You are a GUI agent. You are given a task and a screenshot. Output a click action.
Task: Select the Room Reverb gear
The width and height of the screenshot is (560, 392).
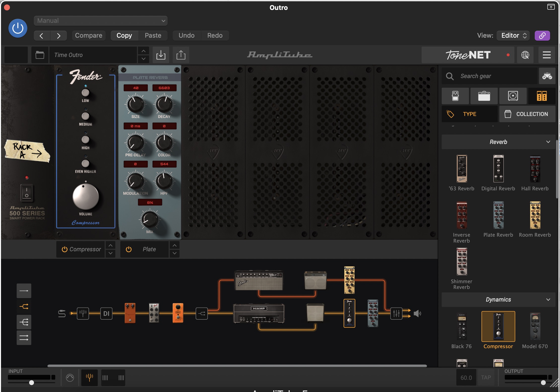(535, 215)
